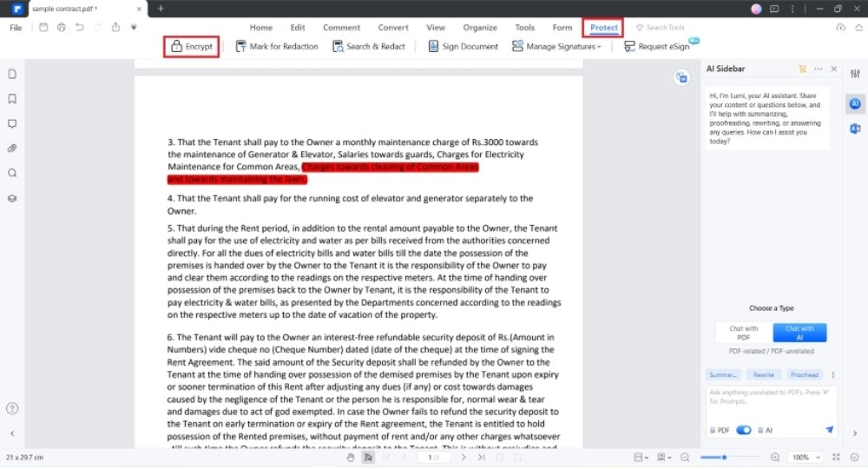The height and width of the screenshot is (469, 868).
Task: Click Request eSign
Action: [656, 47]
